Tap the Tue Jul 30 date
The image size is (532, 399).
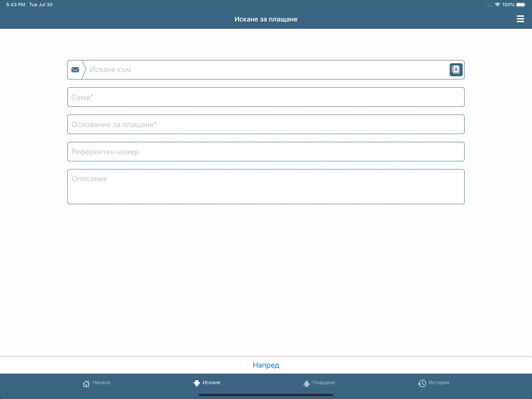tap(41, 4)
